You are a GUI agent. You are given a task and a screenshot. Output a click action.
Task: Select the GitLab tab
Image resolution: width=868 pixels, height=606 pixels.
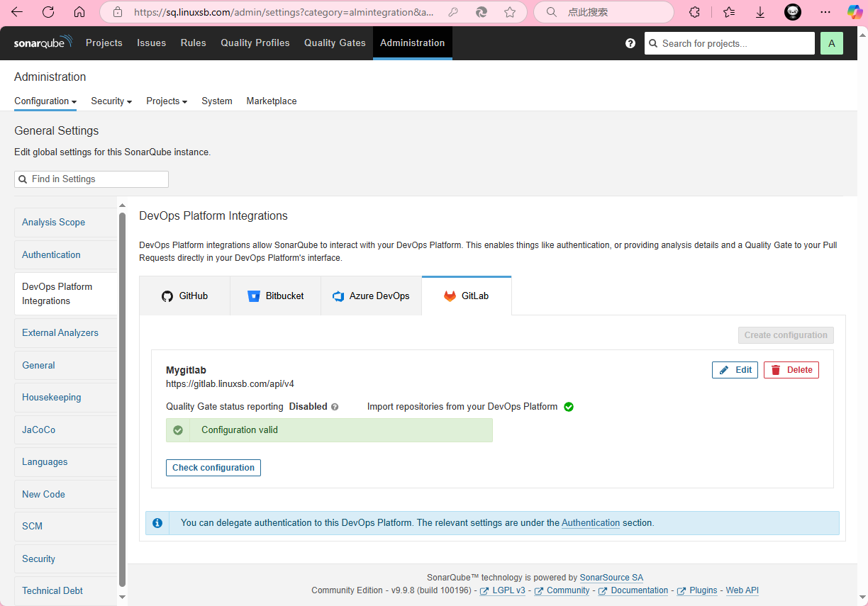point(467,296)
